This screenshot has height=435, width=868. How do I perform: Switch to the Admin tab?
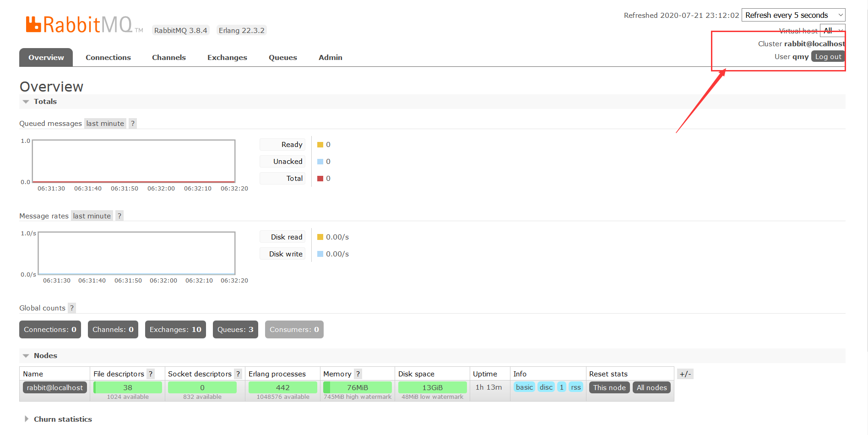(331, 58)
